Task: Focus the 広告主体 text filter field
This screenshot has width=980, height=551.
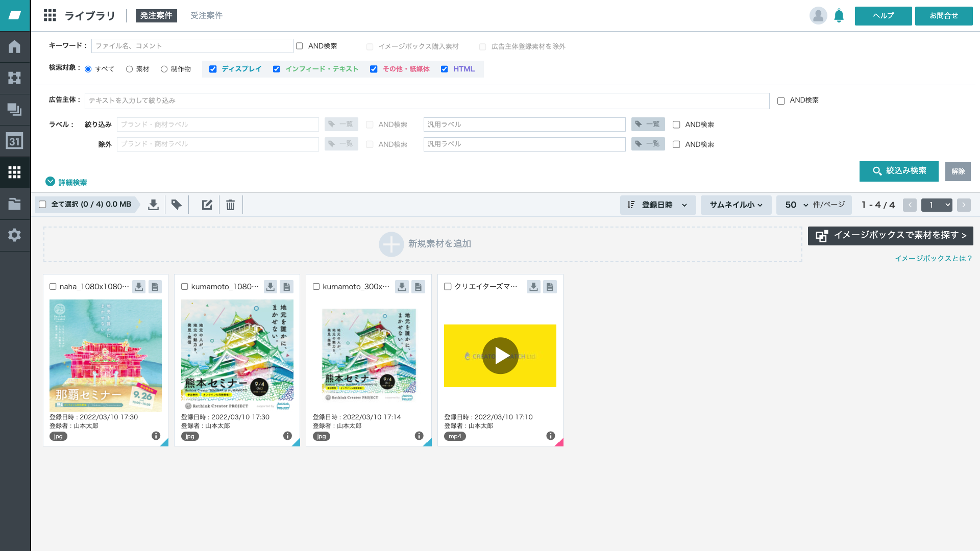Action: click(427, 101)
